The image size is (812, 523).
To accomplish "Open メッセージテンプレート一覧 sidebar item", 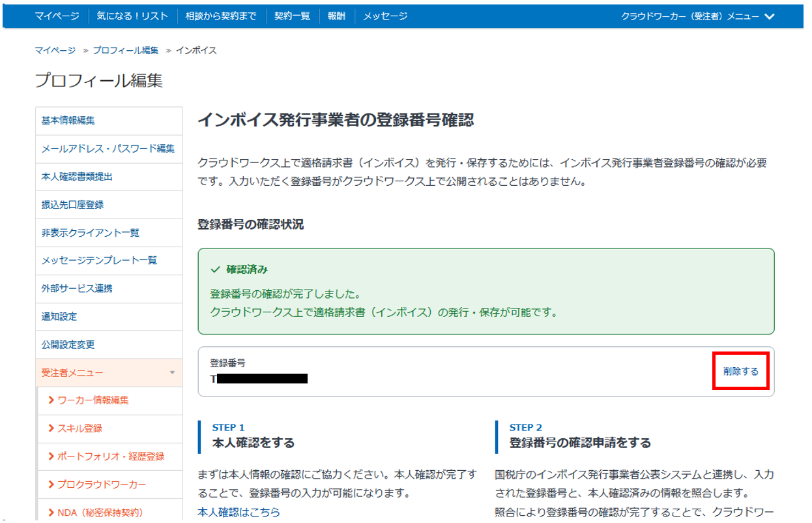I will (110, 260).
